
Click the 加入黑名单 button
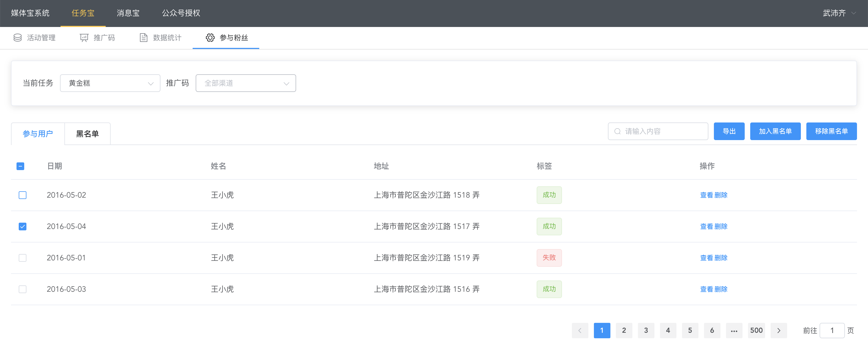[775, 132]
